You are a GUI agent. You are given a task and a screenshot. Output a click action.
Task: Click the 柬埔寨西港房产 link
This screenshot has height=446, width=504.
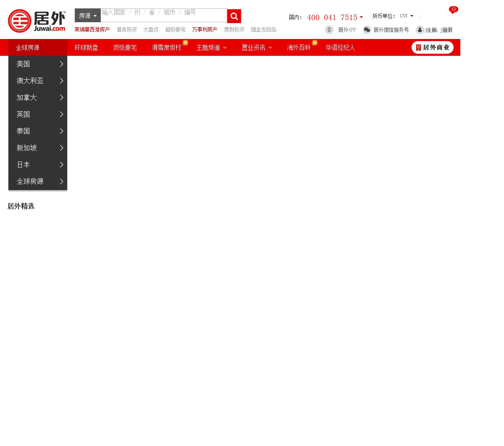click(x=92, y=30)
